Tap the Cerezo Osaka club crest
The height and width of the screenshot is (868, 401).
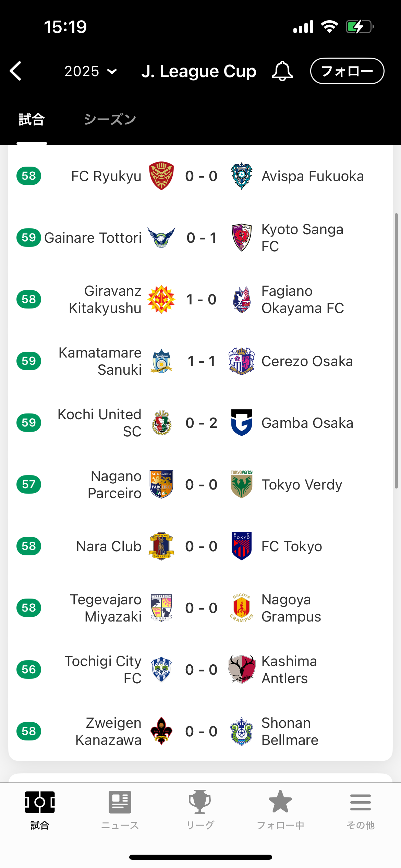click(x=242, y=361)
